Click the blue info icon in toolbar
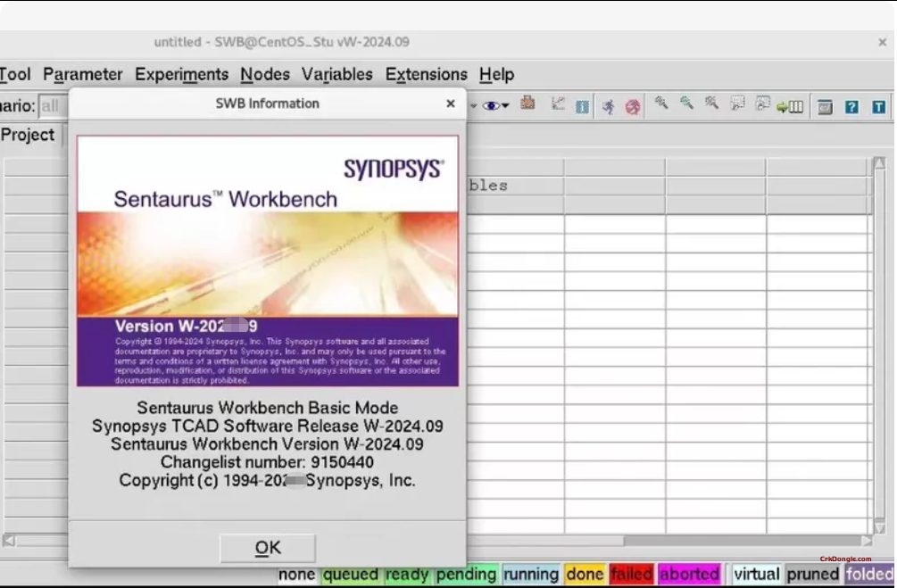The width and height of the screenshot is (897, 588). pos(582,107)
